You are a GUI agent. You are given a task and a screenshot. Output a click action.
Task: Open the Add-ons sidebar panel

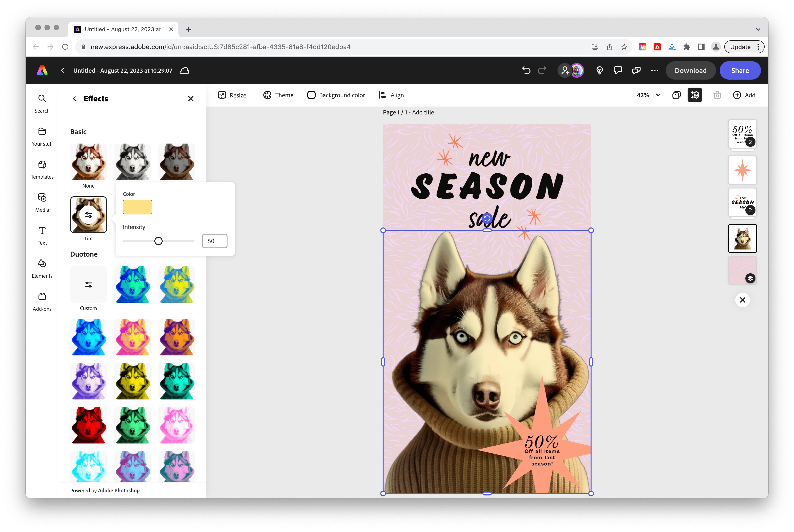point(42,302)
